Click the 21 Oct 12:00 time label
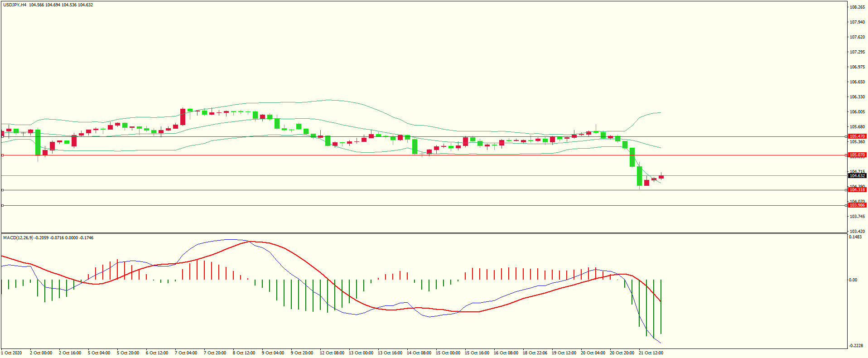 coord(651,353)
